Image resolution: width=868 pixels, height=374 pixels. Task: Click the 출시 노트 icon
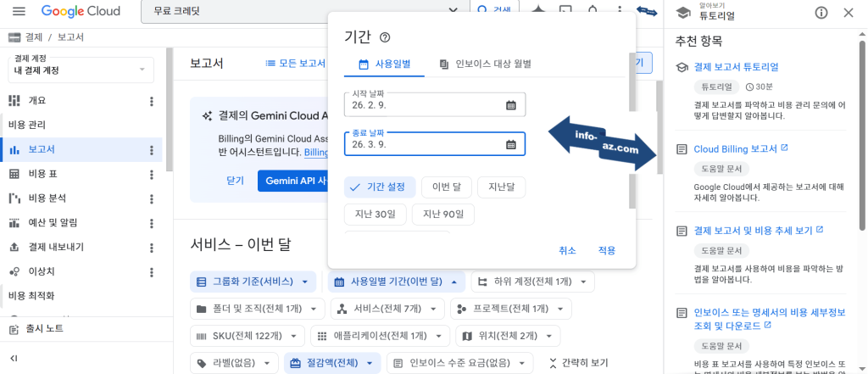pyautogui.click(x=14, y=329)
